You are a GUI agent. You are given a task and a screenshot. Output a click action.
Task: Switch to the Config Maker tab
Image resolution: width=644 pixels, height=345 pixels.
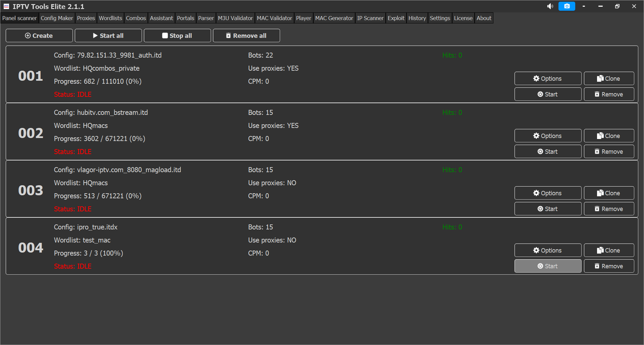(x=57, y=18)
